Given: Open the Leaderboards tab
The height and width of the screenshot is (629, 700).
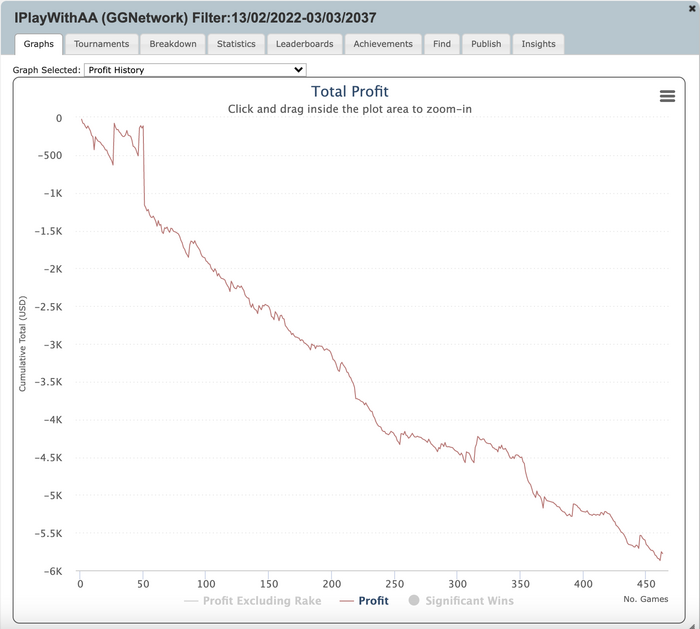Looking at the screenshot, I should [304, 44].
